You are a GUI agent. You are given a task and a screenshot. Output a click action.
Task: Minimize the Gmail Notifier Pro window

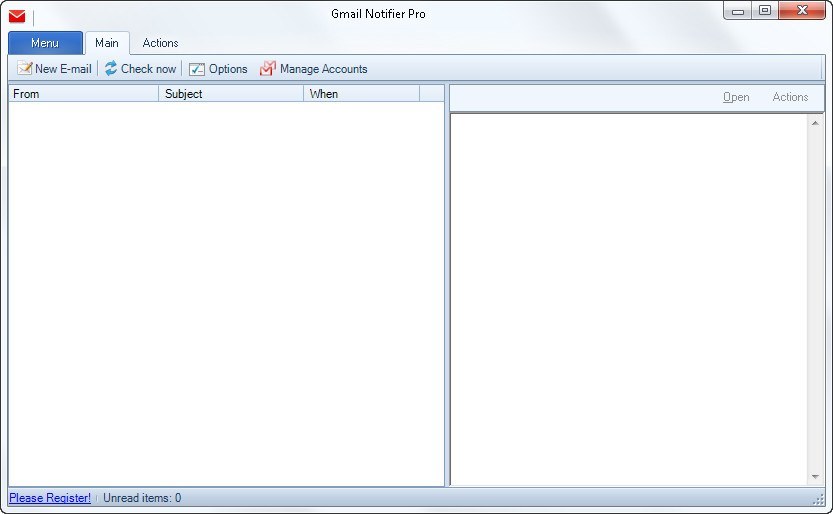737,11
